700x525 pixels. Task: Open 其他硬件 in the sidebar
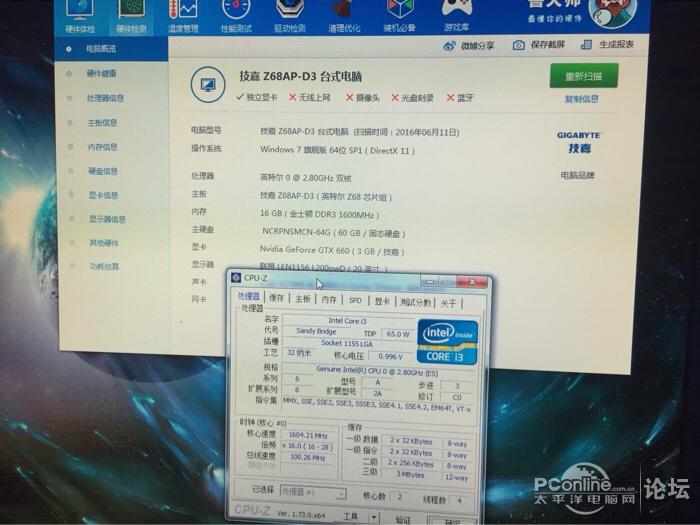pos(104,243)
